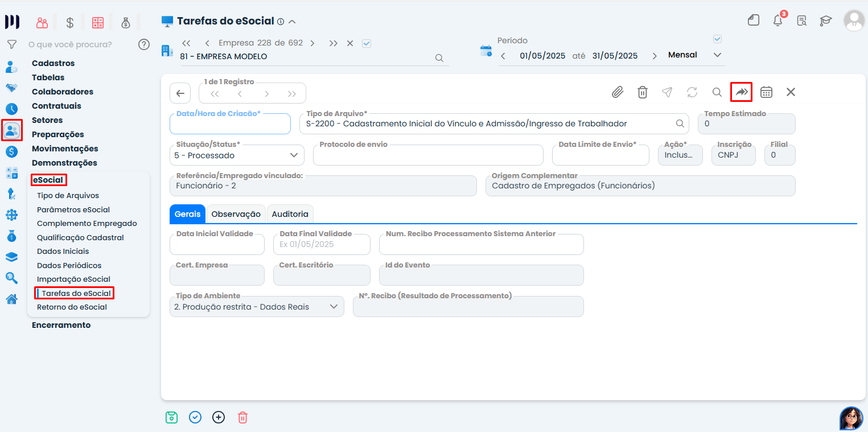
Task: Click the green save icon at the bottom
Action: click(x=171, y=417)
